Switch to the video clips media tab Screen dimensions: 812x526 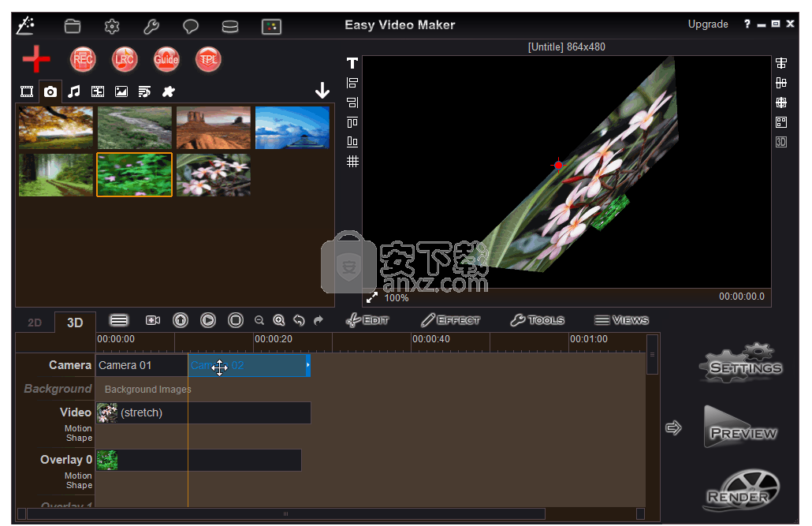tap(27, 91)
